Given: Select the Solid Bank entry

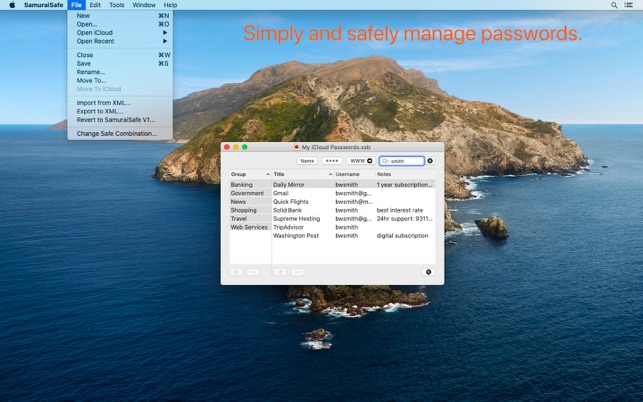Looking at the screenshot, I should 353,210.
